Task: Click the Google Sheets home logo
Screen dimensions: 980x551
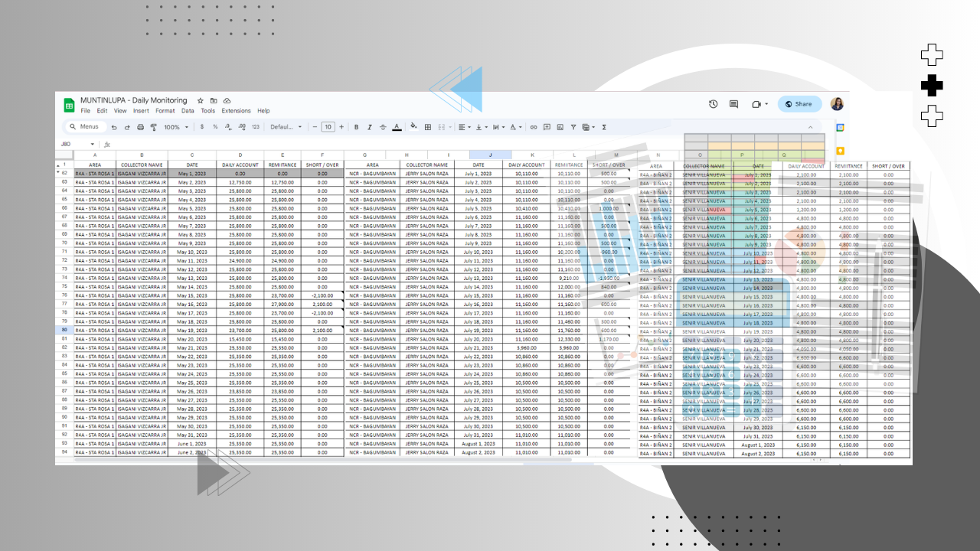Action: pyautogui.click(x=69, y=105)
